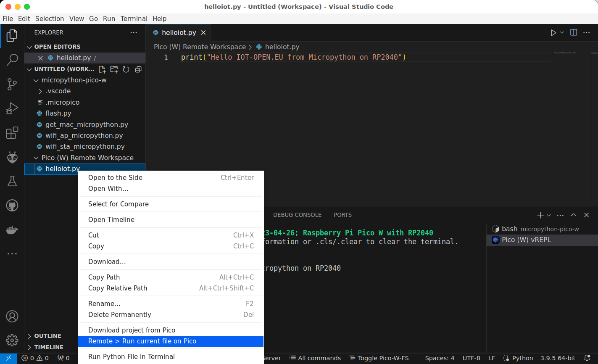This screenshot has width=598, height=364.
Task: Open the Docker view in activity bar
Action: (x=12, y=230)
